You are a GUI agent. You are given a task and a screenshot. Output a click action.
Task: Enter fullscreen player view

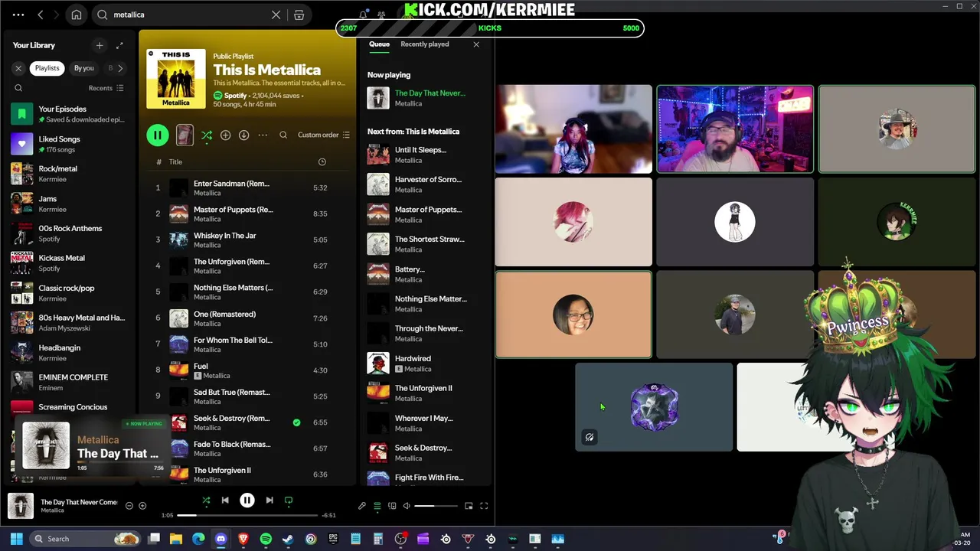[484, 506]
